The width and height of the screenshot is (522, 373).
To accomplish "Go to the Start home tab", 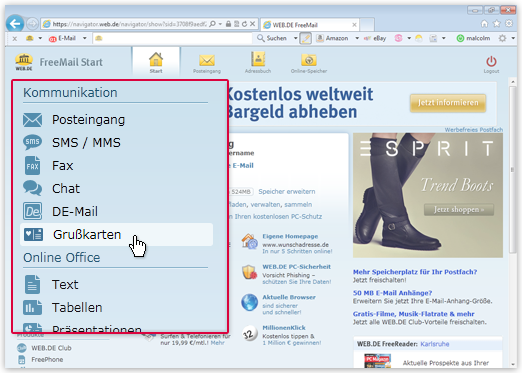I will [x=156, y=63].
